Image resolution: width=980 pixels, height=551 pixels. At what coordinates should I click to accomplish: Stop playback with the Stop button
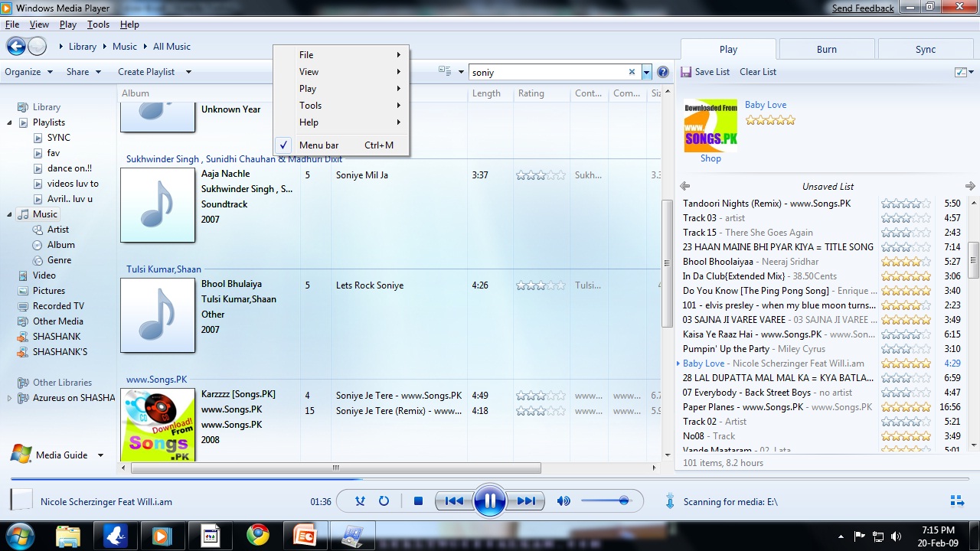418,501
